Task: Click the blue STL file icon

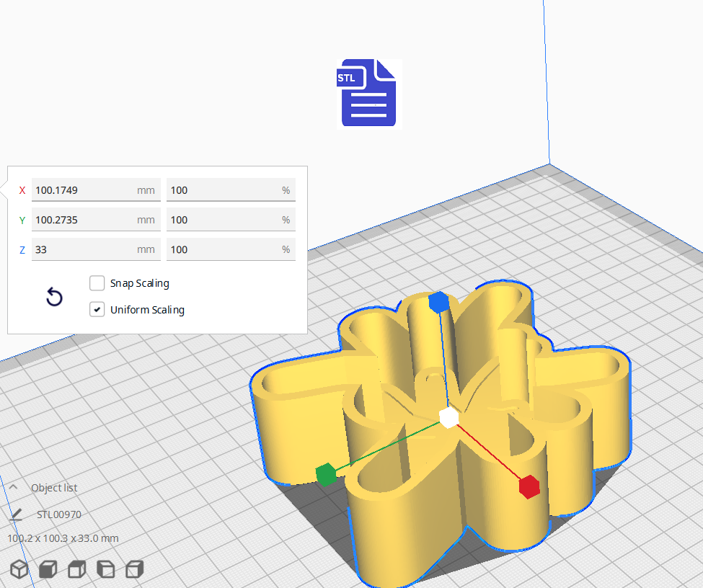Action: [368, 93]
